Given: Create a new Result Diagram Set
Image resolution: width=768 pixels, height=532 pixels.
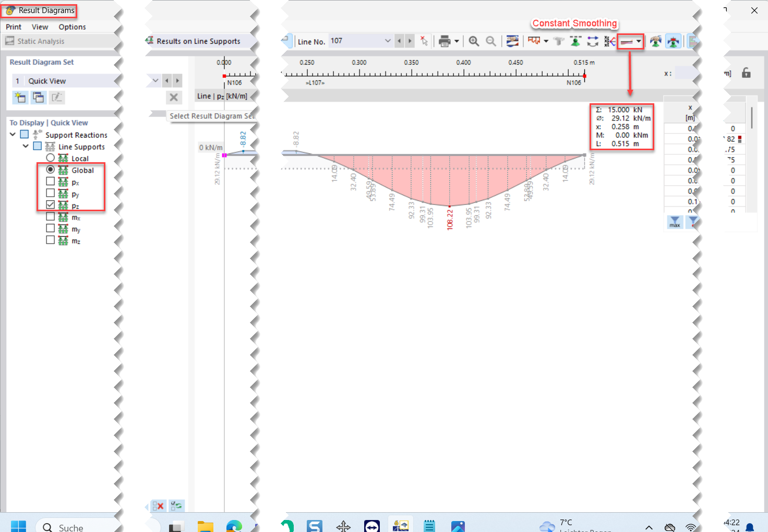Looking at the screenshot, I should click(20, 98).
